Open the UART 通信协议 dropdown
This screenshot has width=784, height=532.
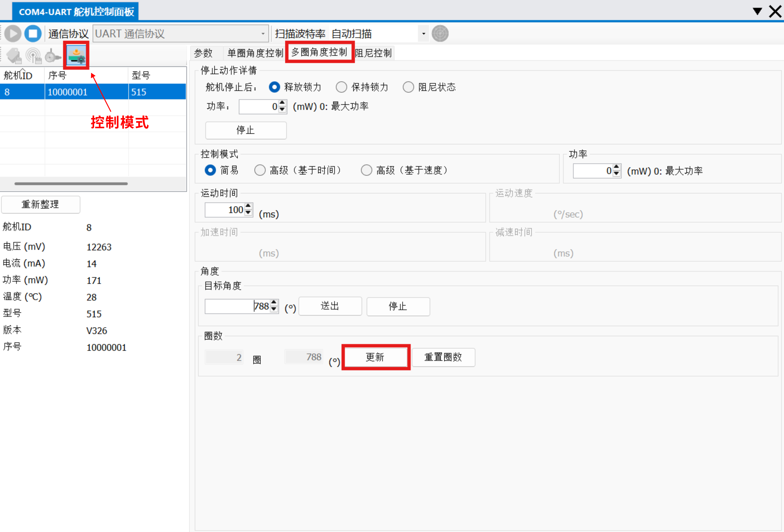pos(180,34)
